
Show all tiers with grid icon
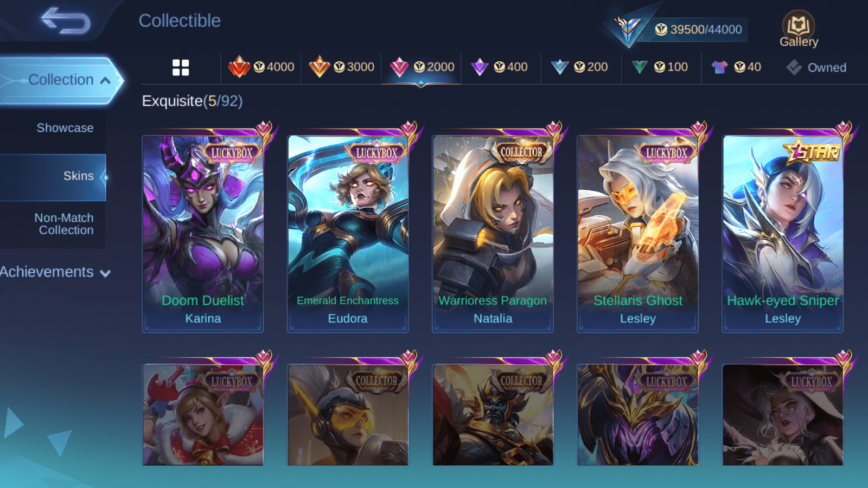point(181,68)
